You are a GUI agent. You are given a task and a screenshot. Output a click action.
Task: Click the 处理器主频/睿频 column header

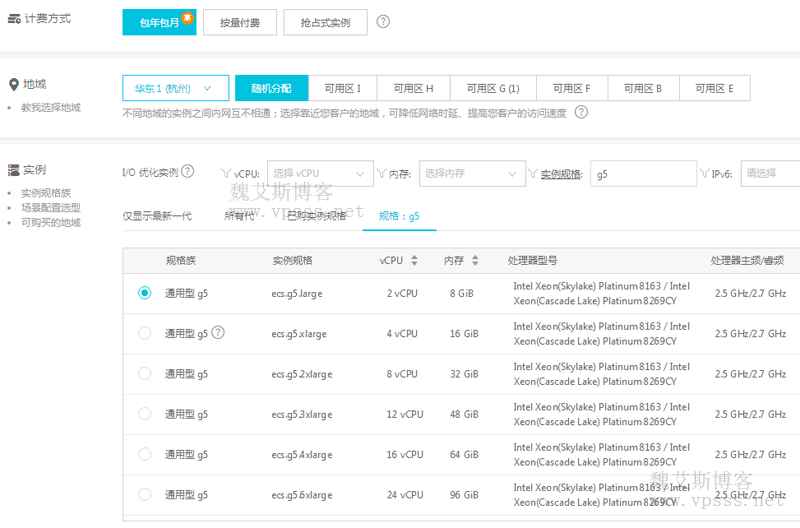(x=747, y=260)
